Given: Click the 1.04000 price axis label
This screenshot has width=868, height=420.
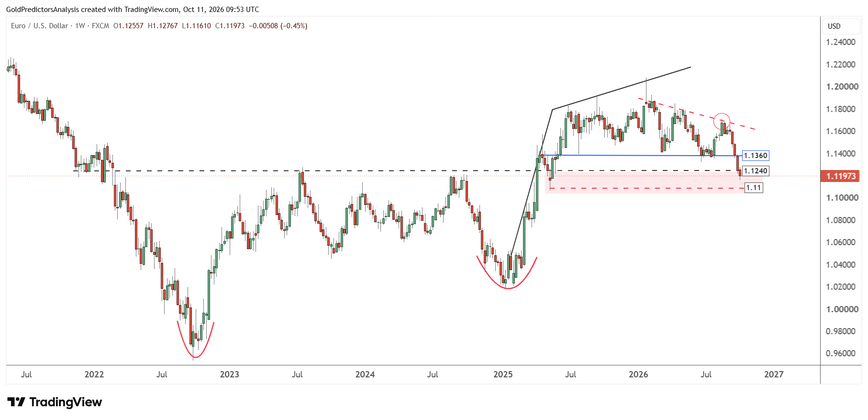Looking at the screenshot, I should tap(841, 265).
